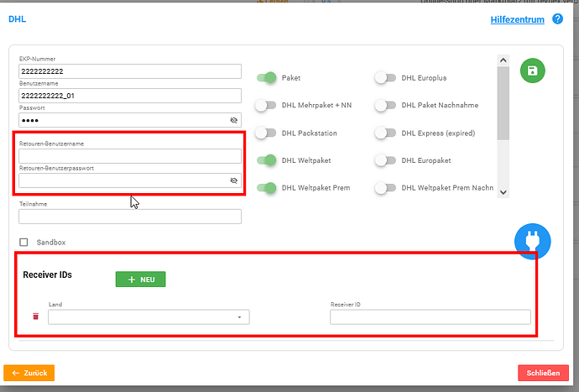Image resolution: width=579 pixels, height=392 pixels.
Task: Switch on DHL Paket Nachnahme
Action: click(x=385, y=105)
